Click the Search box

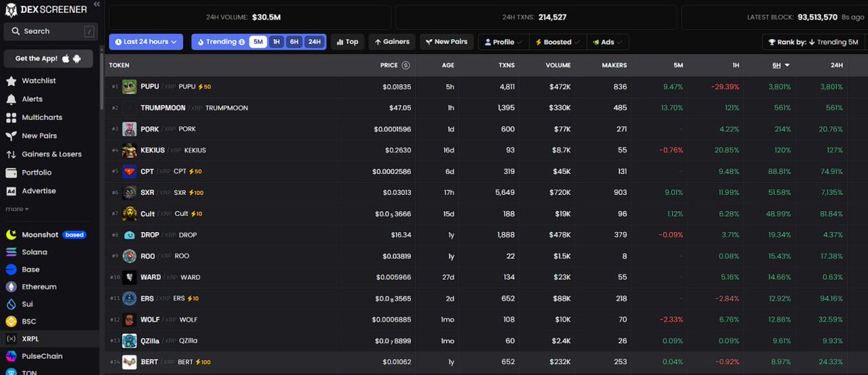(50, 31)
